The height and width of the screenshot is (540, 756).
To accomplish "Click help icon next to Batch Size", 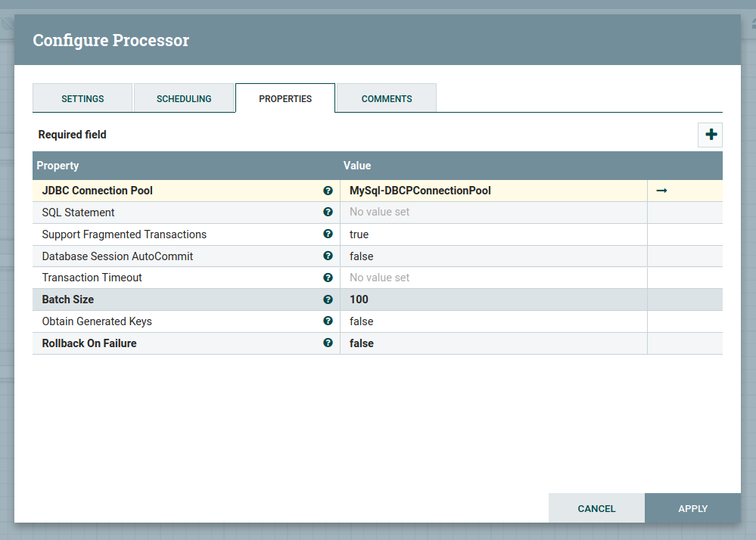I will click(x=328, y=299).
